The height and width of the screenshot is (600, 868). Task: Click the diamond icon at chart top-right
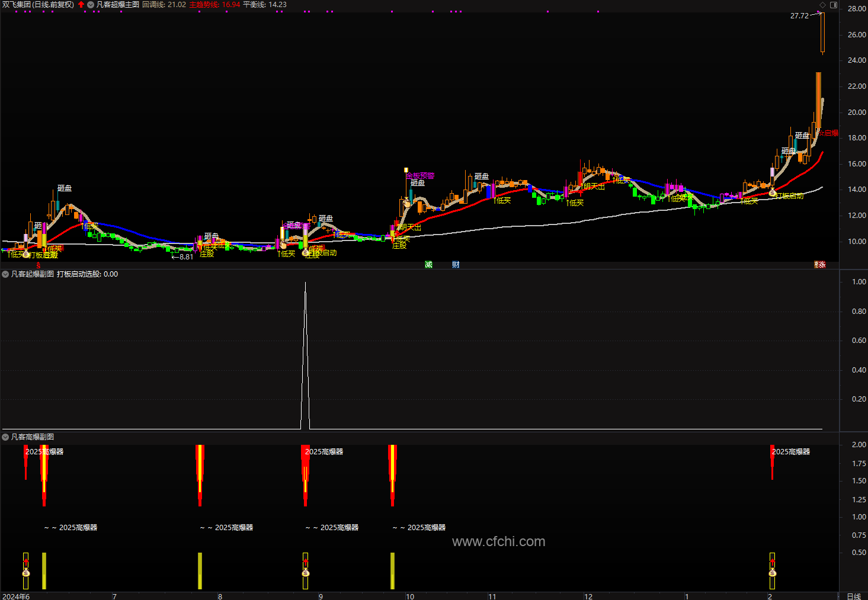(x=822, y=5)
